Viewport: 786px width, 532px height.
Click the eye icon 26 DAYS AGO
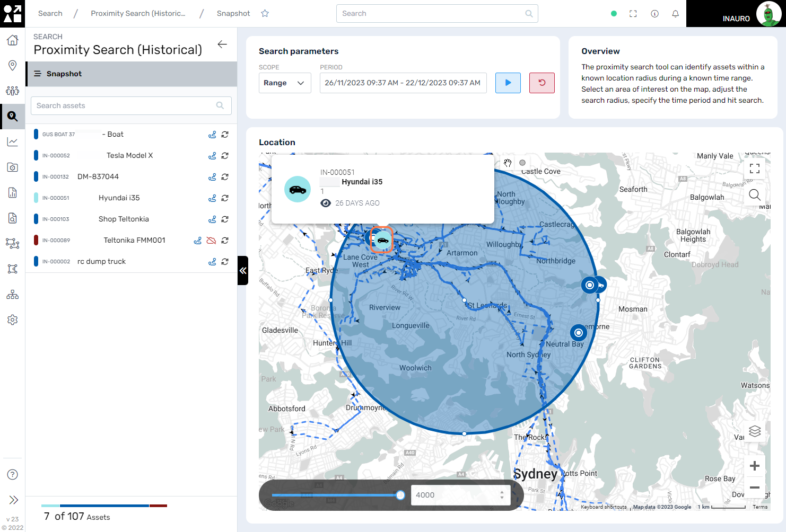[x=326, y=203]
